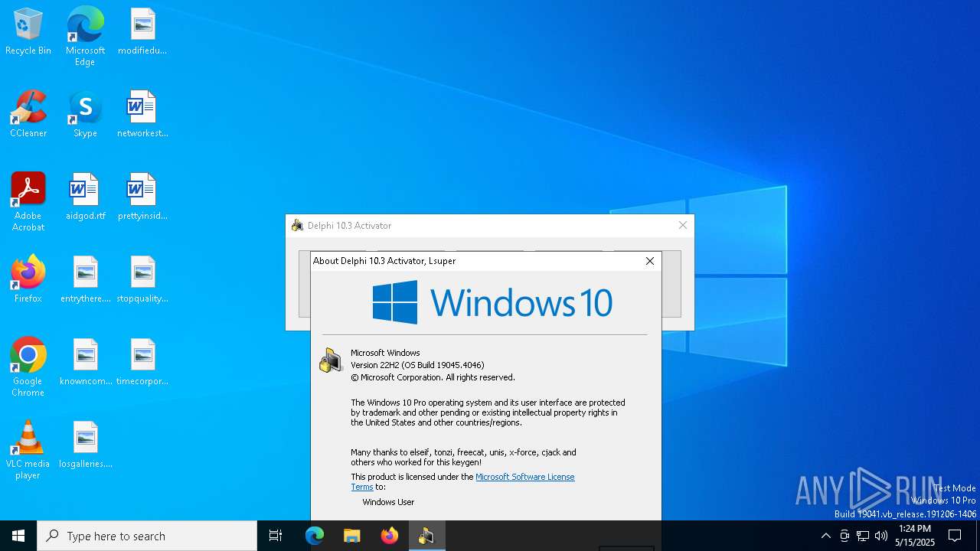This screenshot has width=980, height=551.
Task: Select the stopquality... image file icon
Action: coord(142,280)
